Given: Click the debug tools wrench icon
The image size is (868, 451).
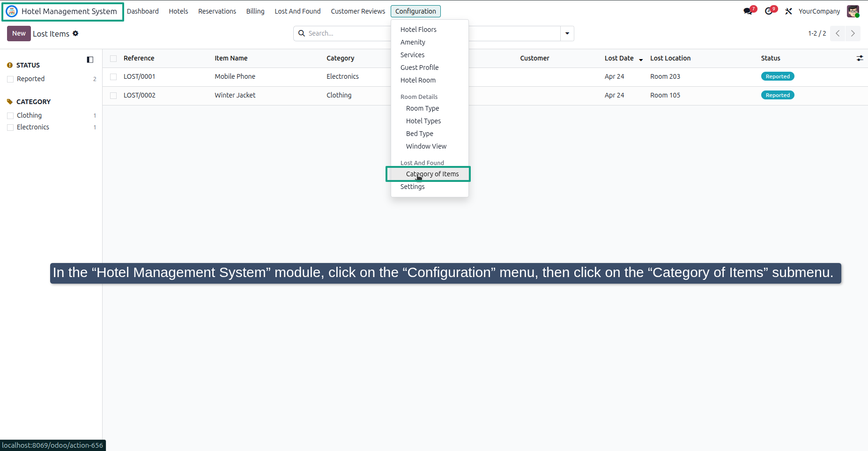Looking at the screenshot, I should (x=789, y=11).
